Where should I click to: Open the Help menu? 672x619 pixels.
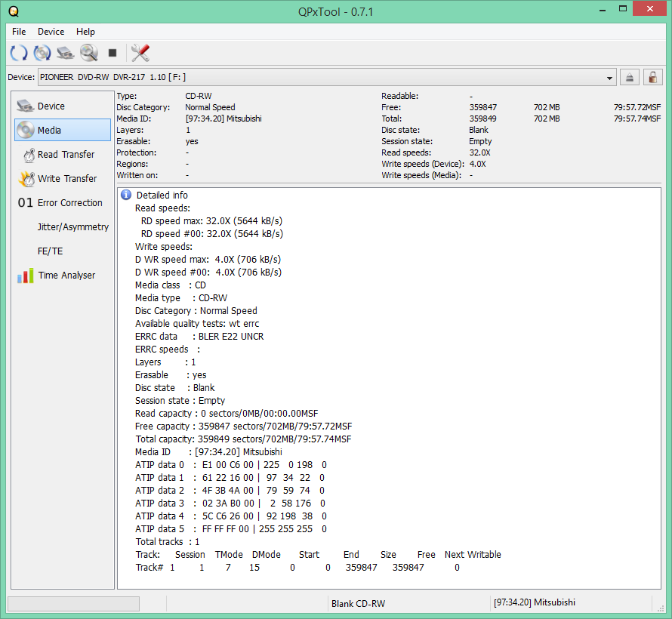(x=85, y=32)
